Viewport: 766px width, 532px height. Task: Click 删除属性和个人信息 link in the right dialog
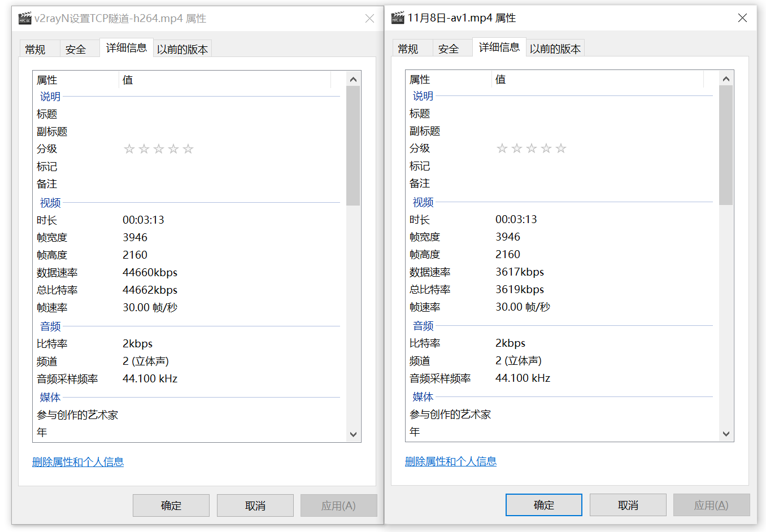451,461
